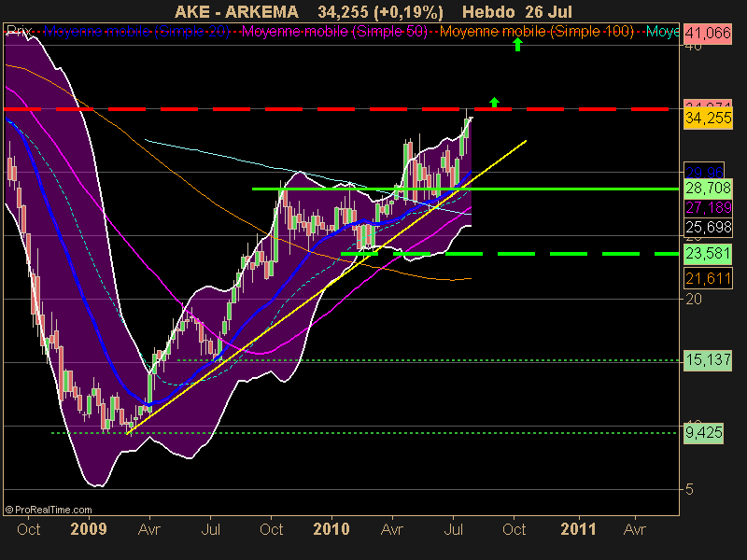Click the green up arrow near the 41,066 level
This screenshot has width=747, height=560.
tap(517, 44)
